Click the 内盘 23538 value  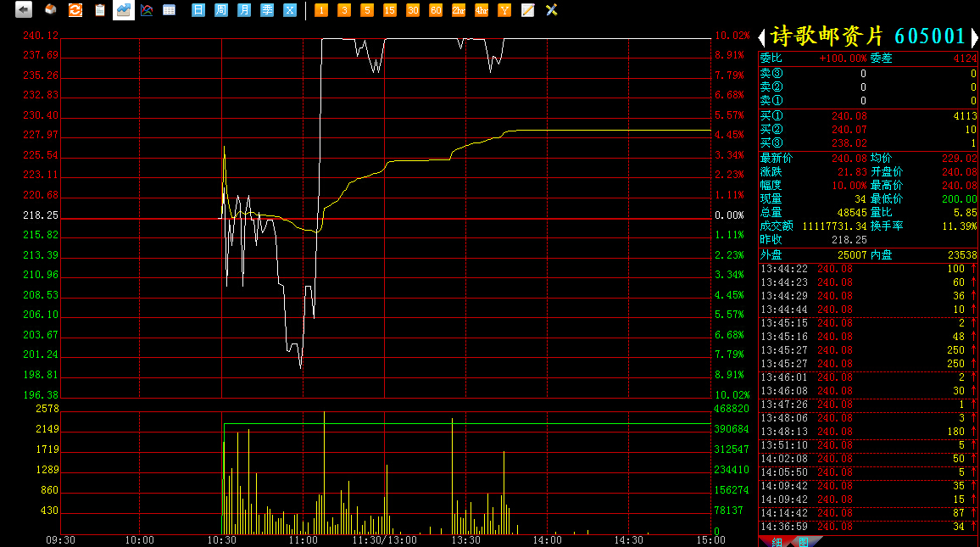coord(962,255)
